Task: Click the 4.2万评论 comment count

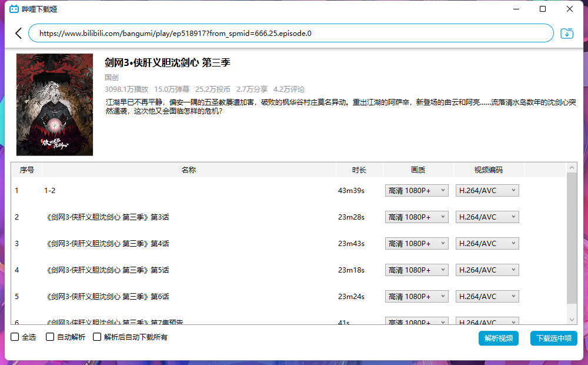Action: pyautogui.click(x=289, y=89)
